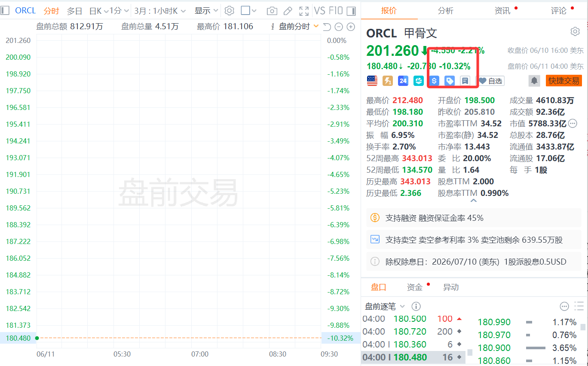This screenshot has width=588, height=366.
Task: Click the 支持卖空 short selling row
Action: click(x=473, y=239)
